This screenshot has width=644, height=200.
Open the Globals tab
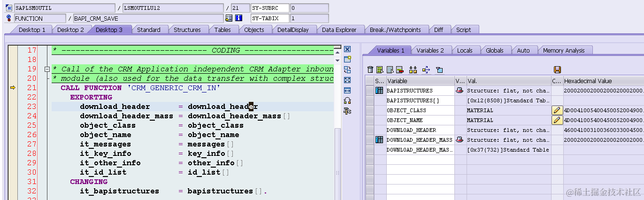click(x=494, y=50)
